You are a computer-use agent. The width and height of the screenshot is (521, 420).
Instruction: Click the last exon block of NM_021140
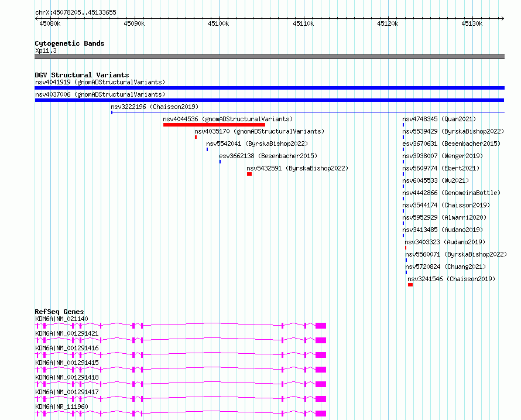click(x=321, y=326)
